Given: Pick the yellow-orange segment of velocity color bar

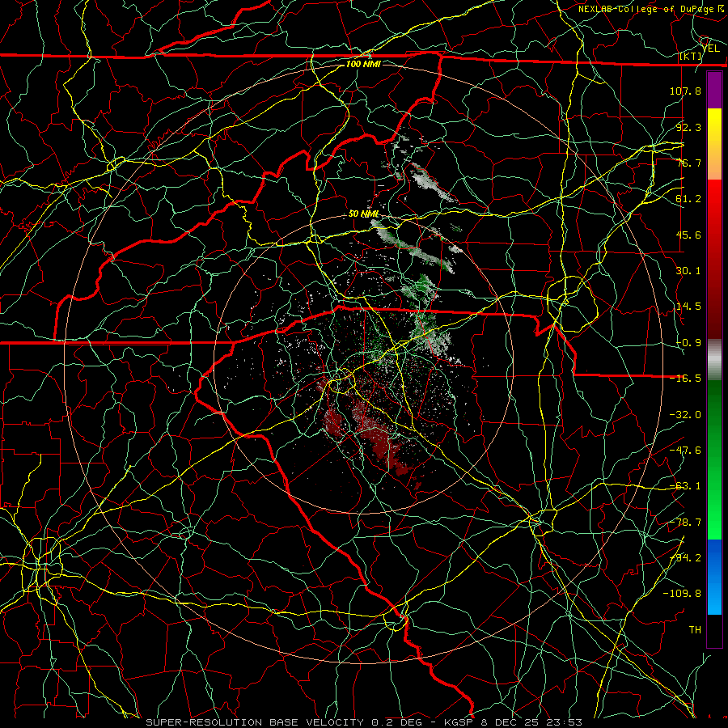Looking at the screenshot, I should 714,144.
